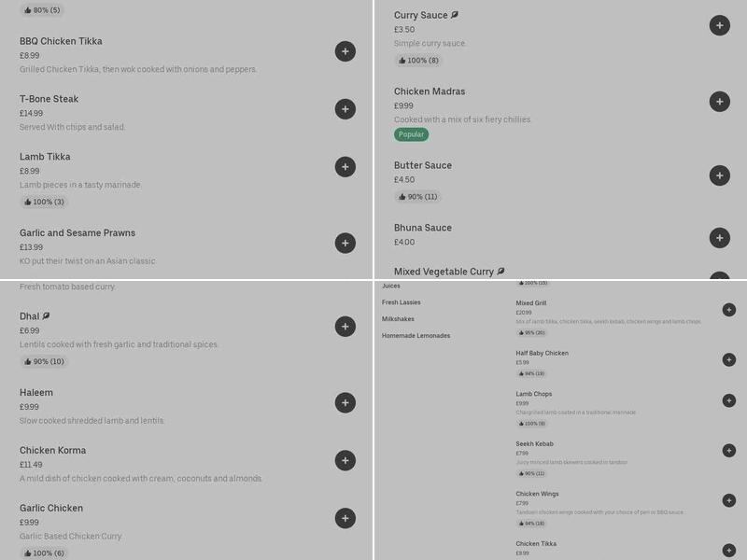Select Homemade Lemonades in the category list
747x560 pixels.
[x=416, y=336]
